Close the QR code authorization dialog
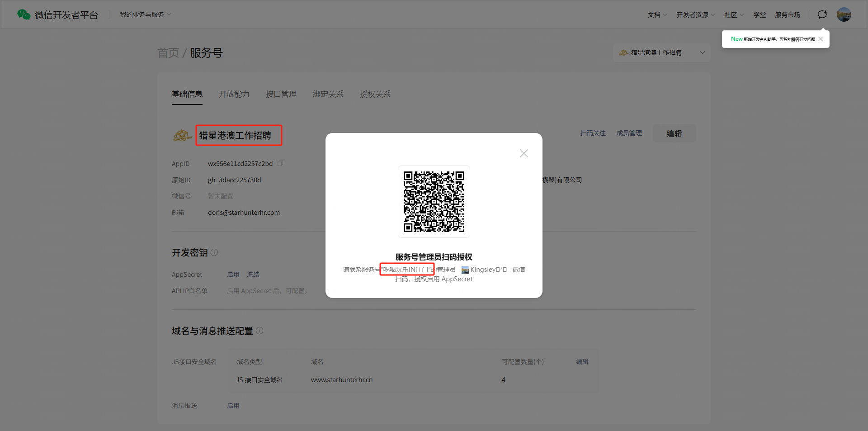 [x=524, y=153]
